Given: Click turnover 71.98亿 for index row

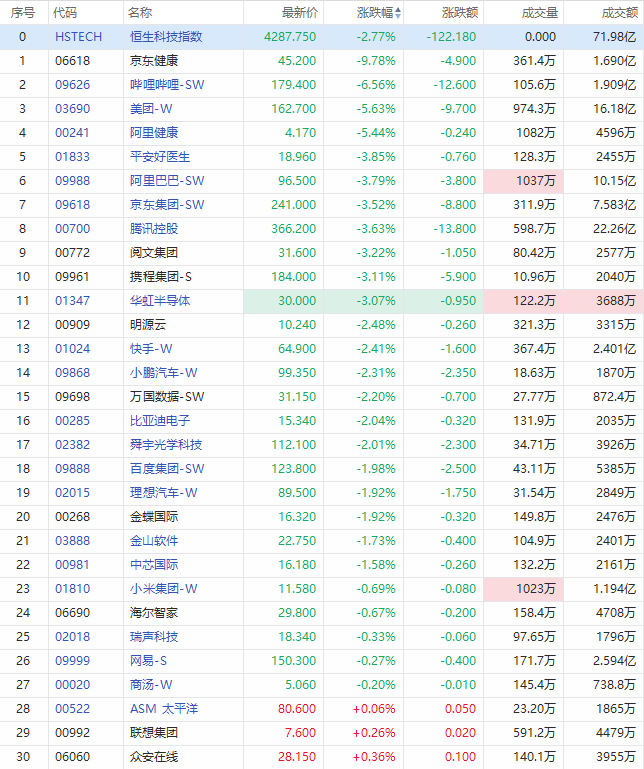Looking at the screenshot, I should pos(615,37).
